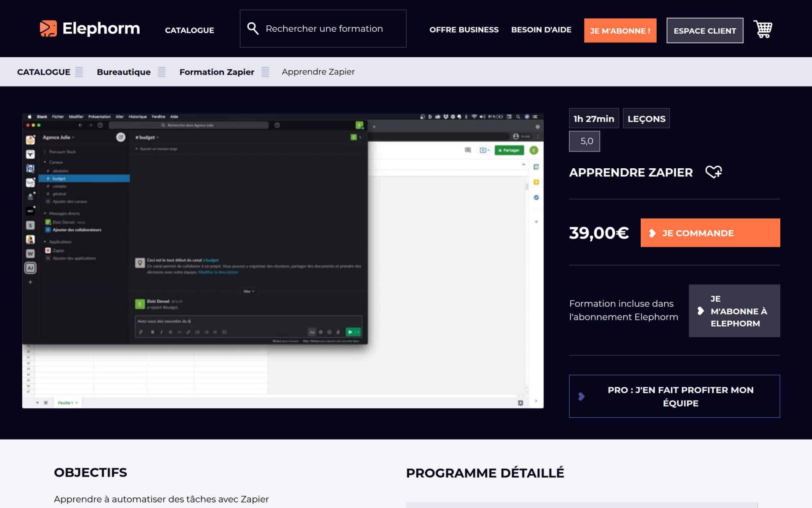
Task: Go to Formation Zapier breadcrumb link
Action: pos(217,72)
